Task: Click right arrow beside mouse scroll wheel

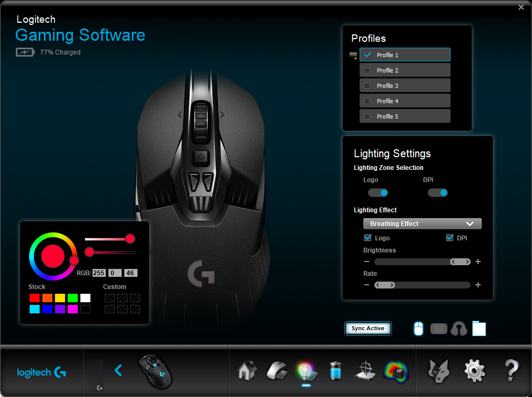Action: 222,115
